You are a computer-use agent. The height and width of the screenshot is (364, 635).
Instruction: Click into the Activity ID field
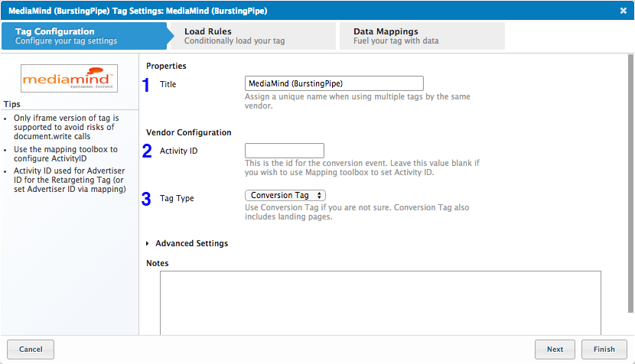284,151
